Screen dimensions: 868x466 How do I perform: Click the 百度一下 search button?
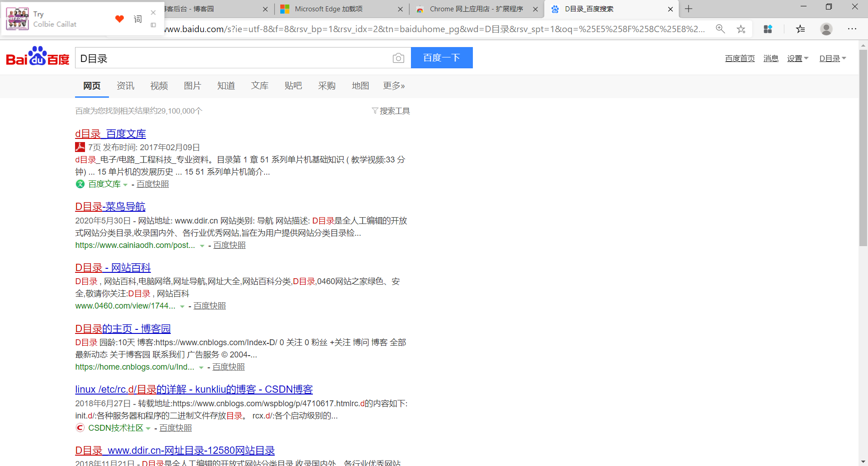tap(442, 57)
